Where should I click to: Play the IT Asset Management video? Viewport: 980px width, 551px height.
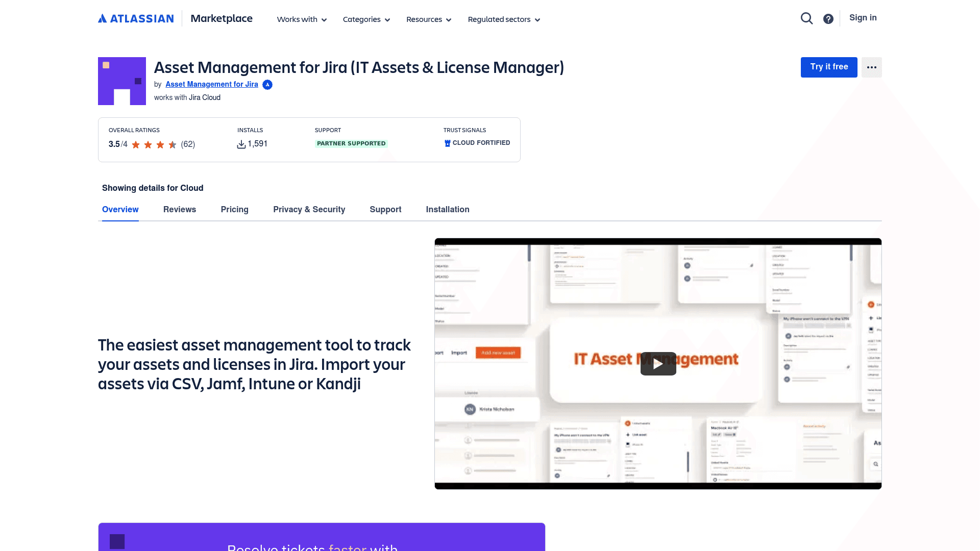click(658, 363)
